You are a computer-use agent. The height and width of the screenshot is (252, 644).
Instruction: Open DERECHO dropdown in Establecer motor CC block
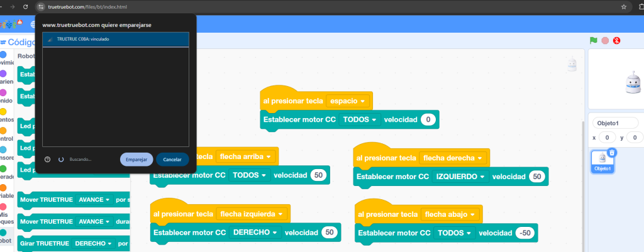point(255,233)
